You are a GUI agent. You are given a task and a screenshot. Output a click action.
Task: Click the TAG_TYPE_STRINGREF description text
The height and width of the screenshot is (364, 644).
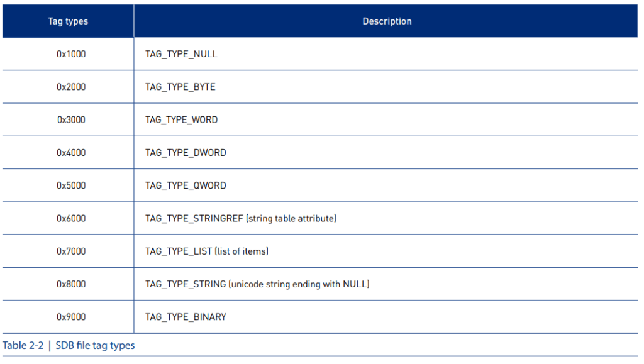(241, 218)
